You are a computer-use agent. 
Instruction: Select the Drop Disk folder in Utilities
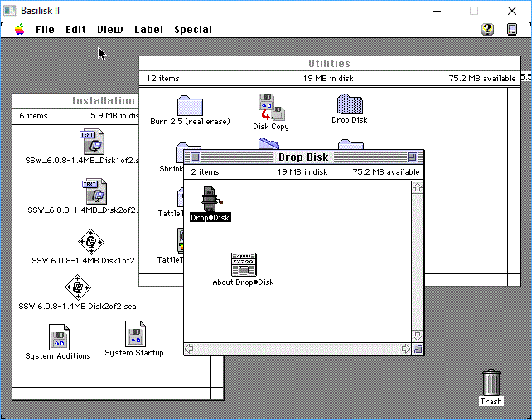[x=350, y=104]
